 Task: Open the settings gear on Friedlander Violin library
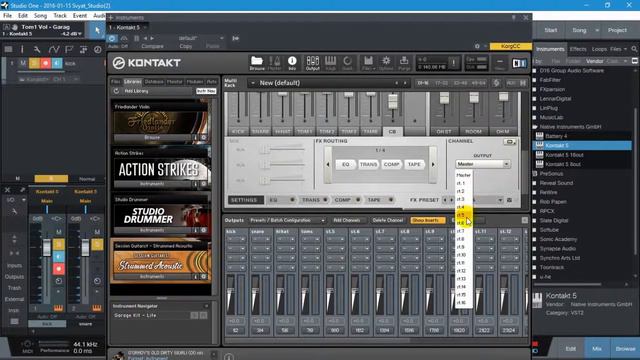pos(204,138)
